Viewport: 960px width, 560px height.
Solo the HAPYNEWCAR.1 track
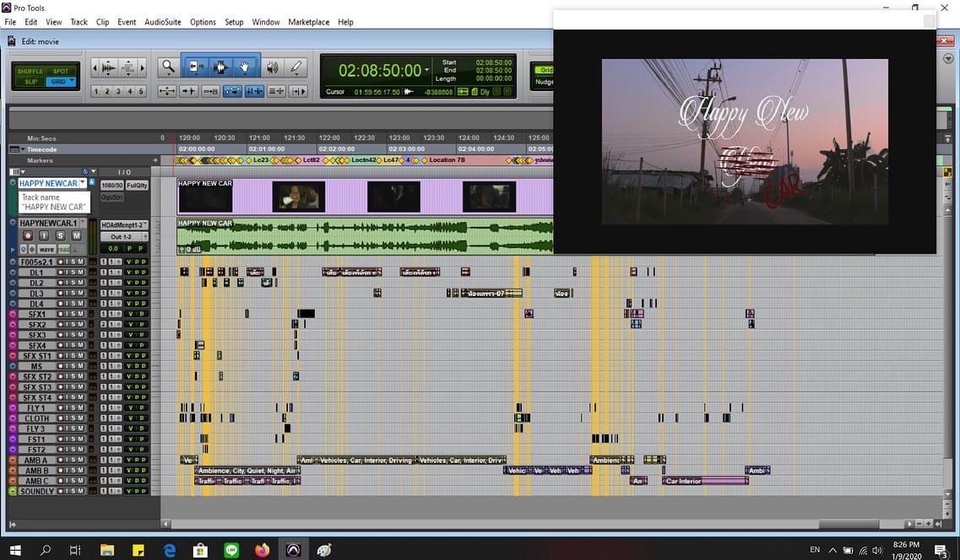point(60,236)
